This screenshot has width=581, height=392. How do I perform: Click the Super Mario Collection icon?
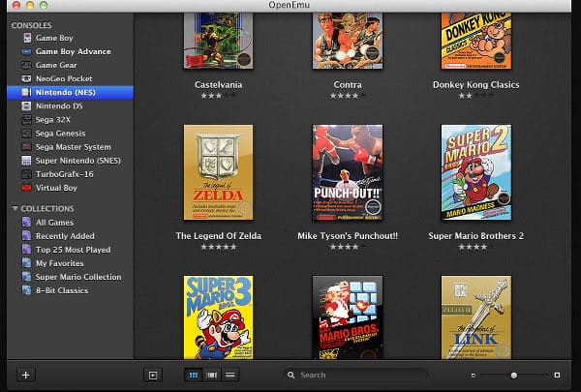pos(27,277)
